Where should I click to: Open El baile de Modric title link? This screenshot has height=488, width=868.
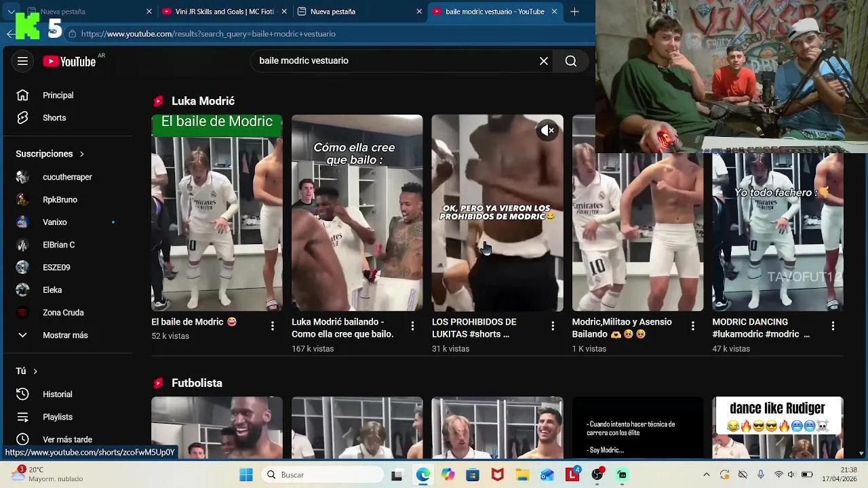pos(194,322)
